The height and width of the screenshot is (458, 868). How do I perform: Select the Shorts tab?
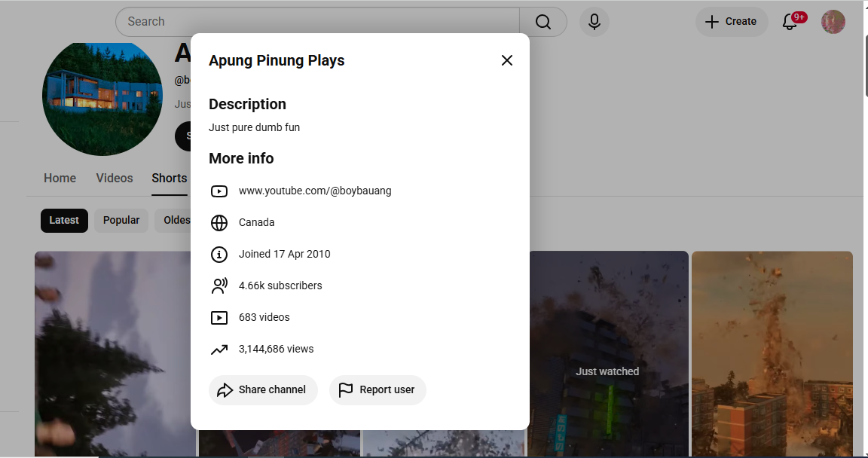point(170,178)
